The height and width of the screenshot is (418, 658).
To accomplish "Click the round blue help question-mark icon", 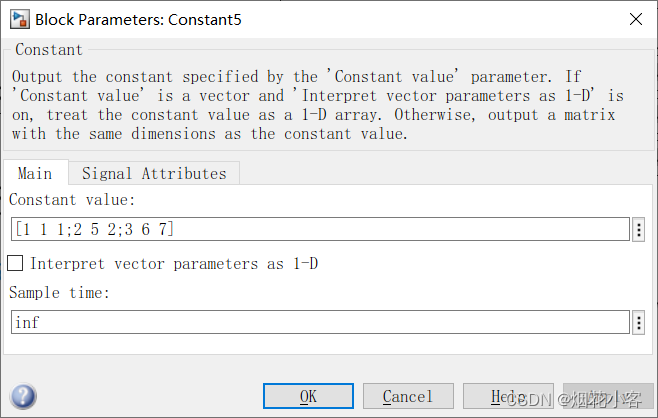I will pos(24,396).
